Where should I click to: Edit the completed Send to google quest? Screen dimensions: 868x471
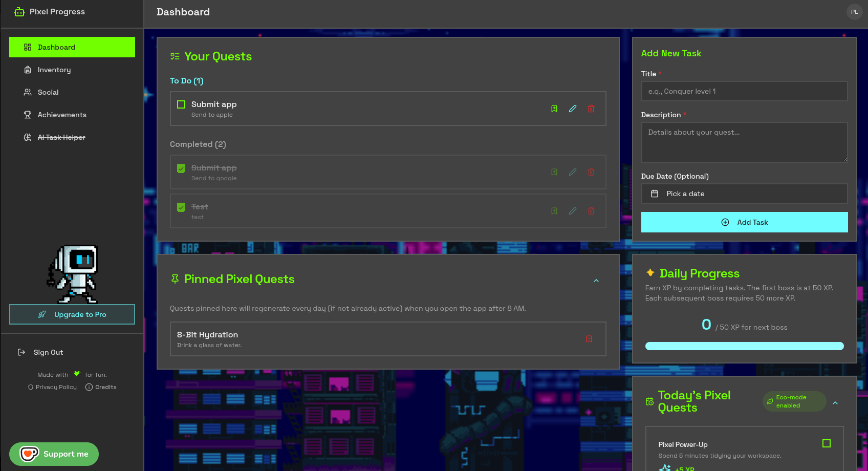573,172
